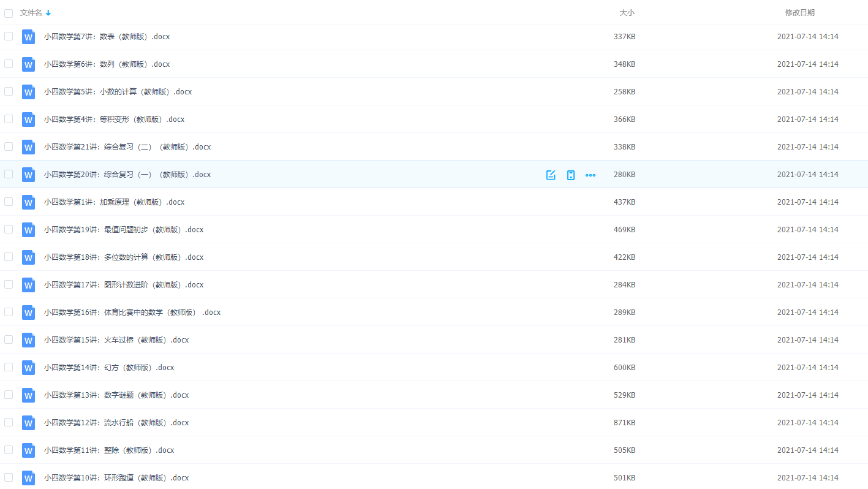This screenshot has width=868, height=489.
Task: Toggle the select-all checkbox in header
Action: pos(9,13)
